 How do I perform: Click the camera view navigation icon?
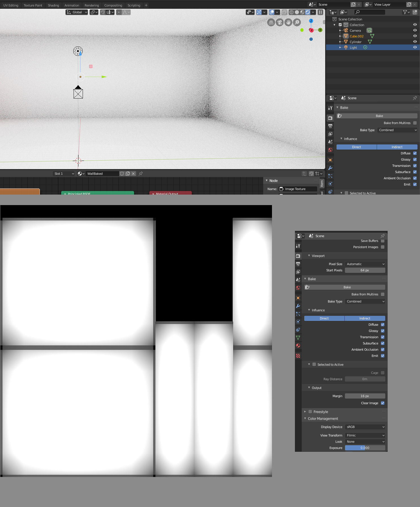280,22
